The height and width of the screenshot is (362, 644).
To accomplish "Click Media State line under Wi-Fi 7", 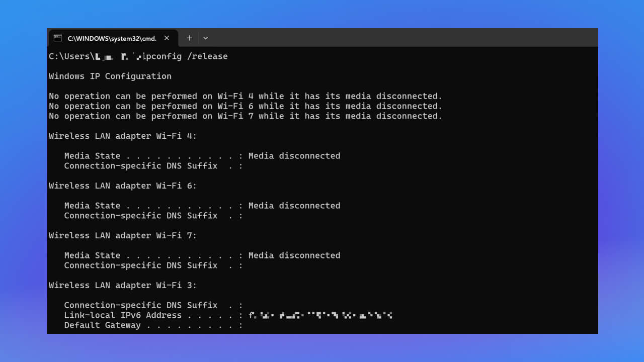I will (x=202, y=255).
